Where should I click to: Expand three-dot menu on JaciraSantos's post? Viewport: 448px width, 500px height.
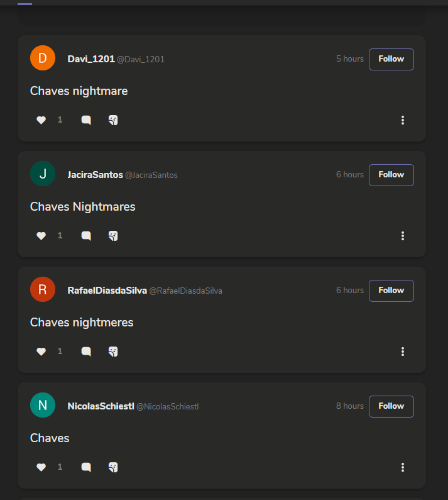coord(403,236)
